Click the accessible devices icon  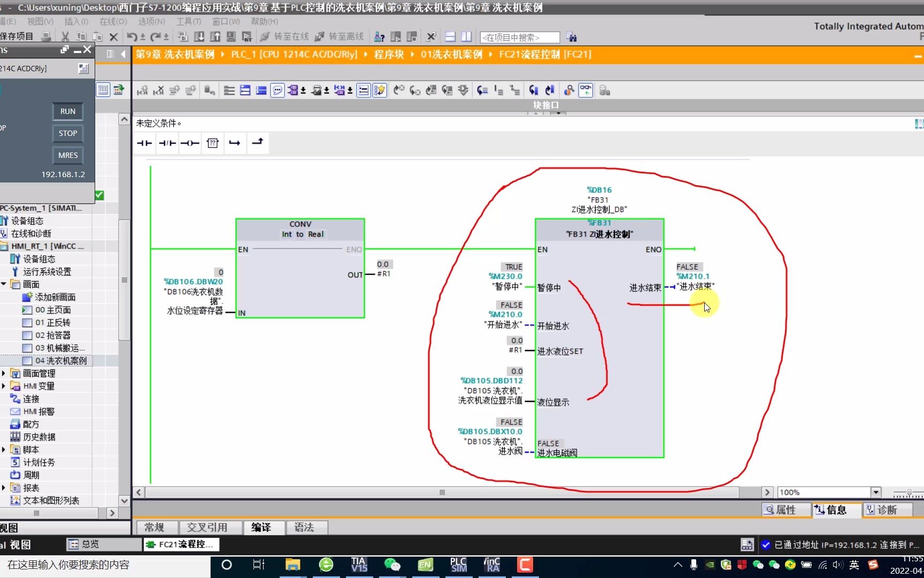click(x=380, y=36)
